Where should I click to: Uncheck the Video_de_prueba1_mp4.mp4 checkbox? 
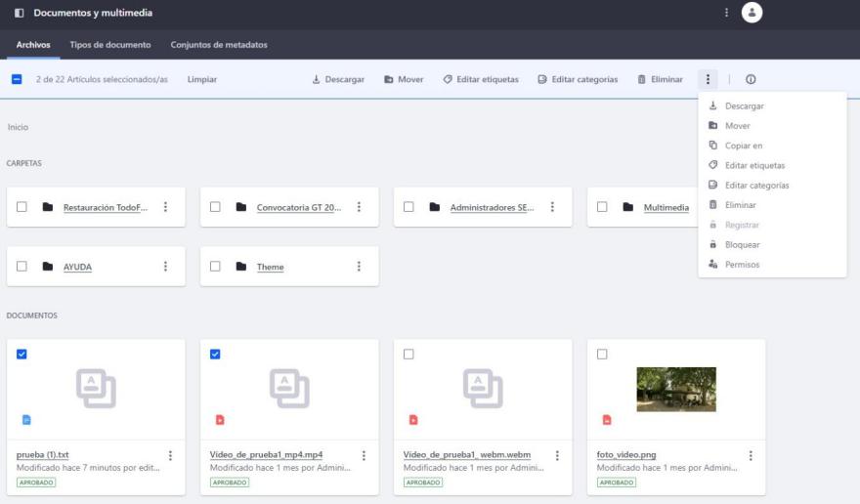(215, 355)
